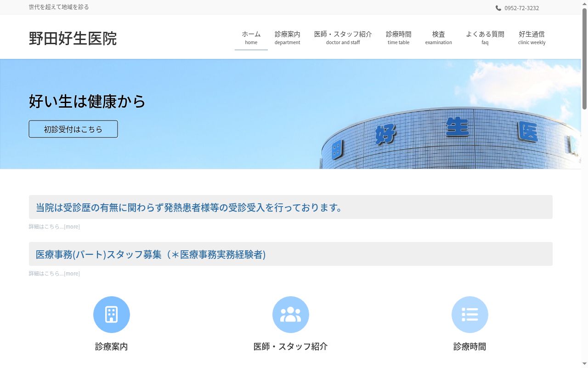Click the people icon above 医師・スタッフ紹介
The image size is (588, 368).
coord(291,315)
